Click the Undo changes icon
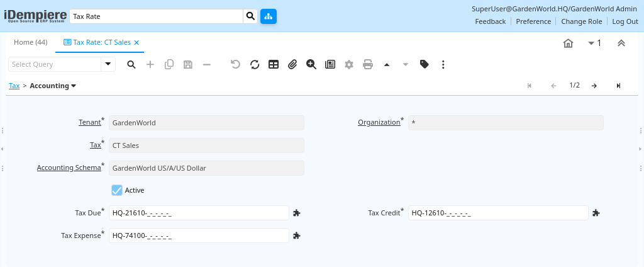The width and height of the screenshot is (644, 267). coord(235,65)
